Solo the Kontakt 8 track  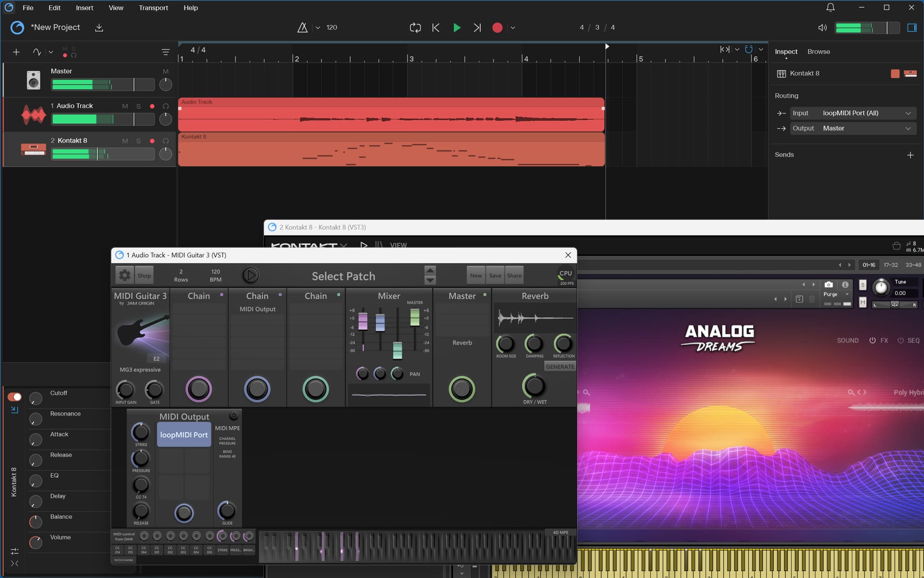139,141
